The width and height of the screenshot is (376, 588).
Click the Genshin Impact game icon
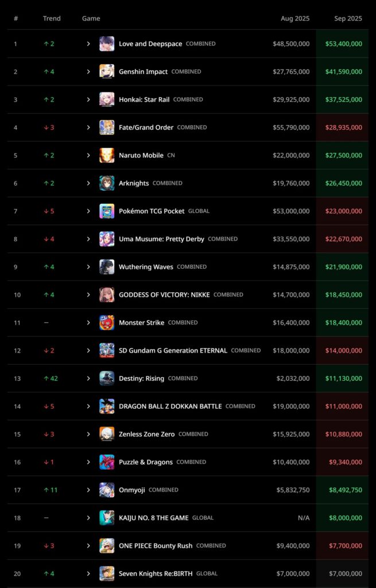coord(107,72)
